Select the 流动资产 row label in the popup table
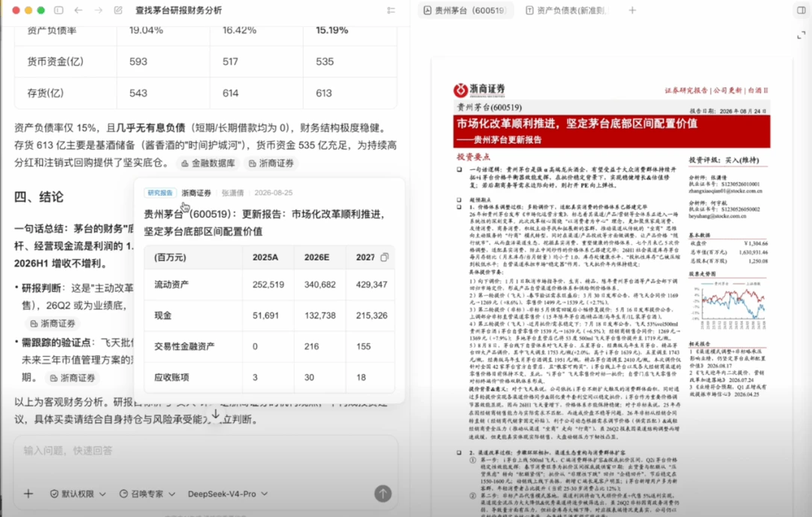Viewport: 812px width, 517px height. click(x=171, y=284)
